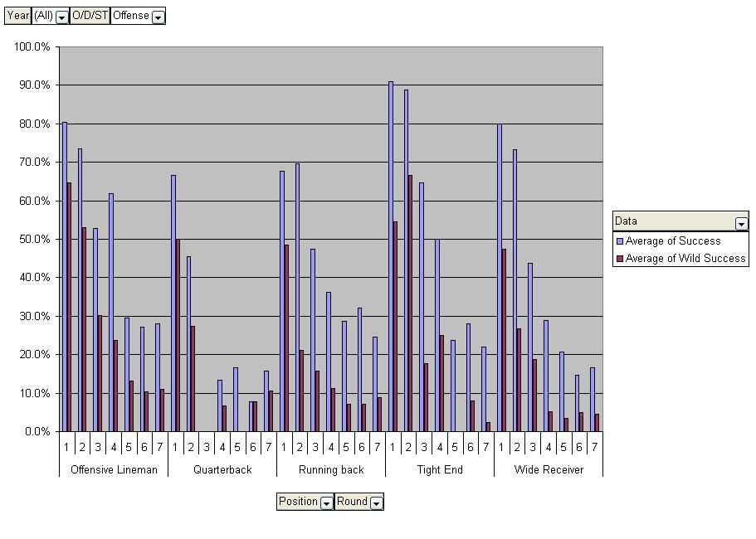Screen dimensions: 756x539
Task: Click the Running back category label
Action: 331,469
